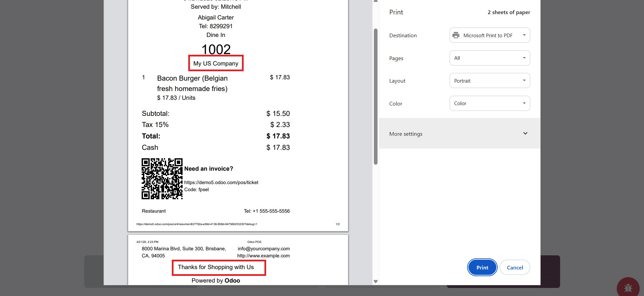The image size is (644, 296).
Task: Click 'Powered by Odoo' text
Action: (x=216, y=281)
